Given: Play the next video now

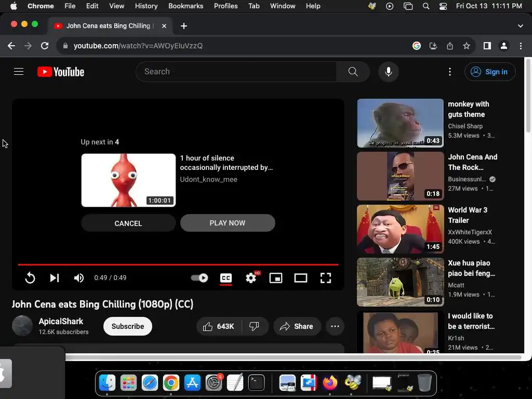Looking at the screenshot, I should tap(228, 223).
